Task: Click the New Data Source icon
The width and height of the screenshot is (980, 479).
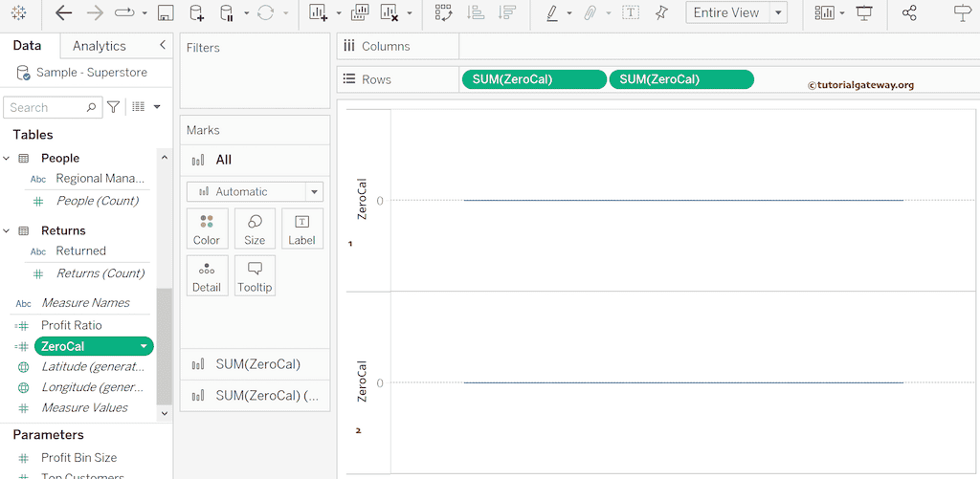Action: coord(196,12)
